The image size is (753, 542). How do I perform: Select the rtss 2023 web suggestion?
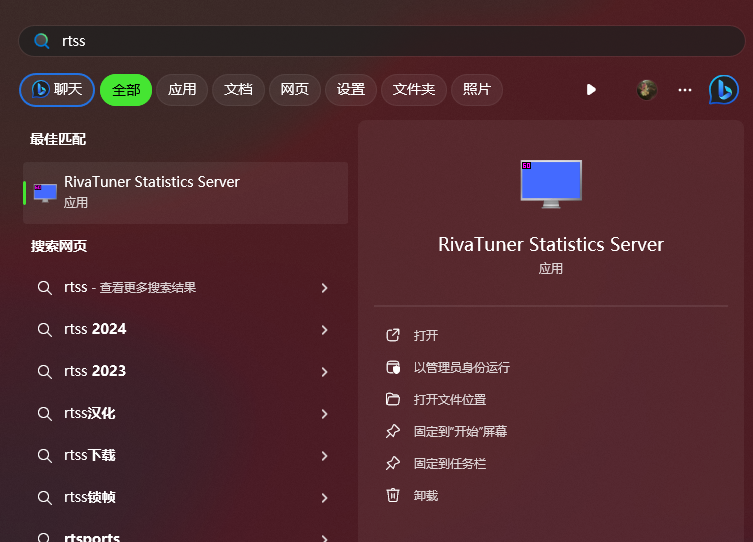185,372
